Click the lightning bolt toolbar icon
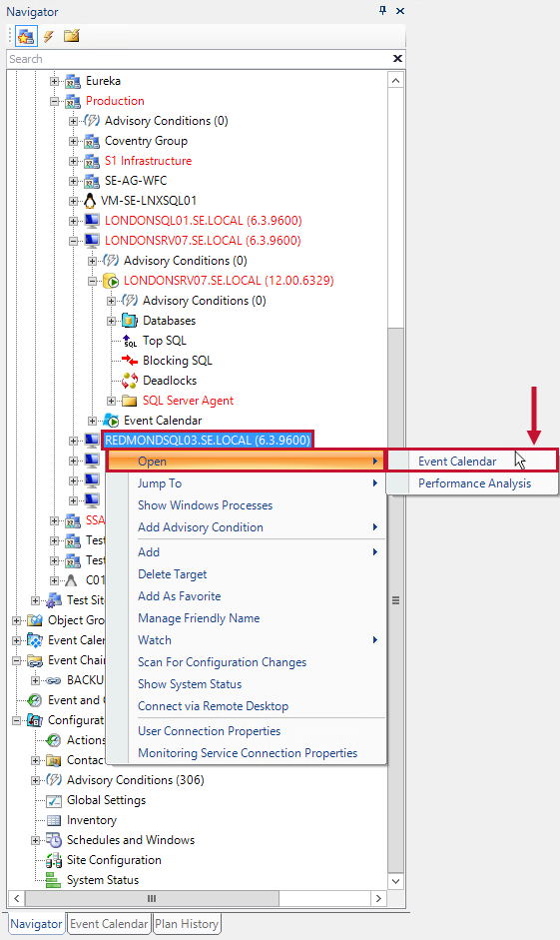 pos(49,36)
